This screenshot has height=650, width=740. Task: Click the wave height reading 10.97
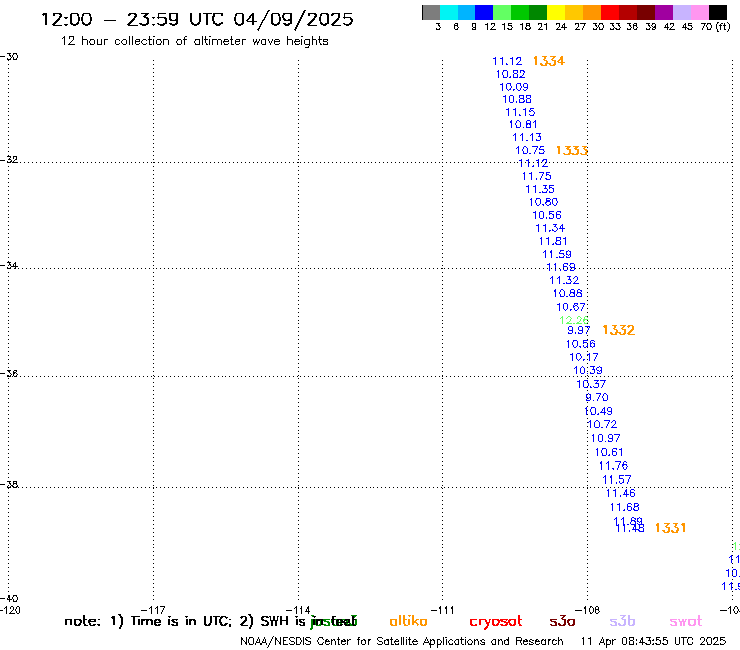[x=605, y=439]
